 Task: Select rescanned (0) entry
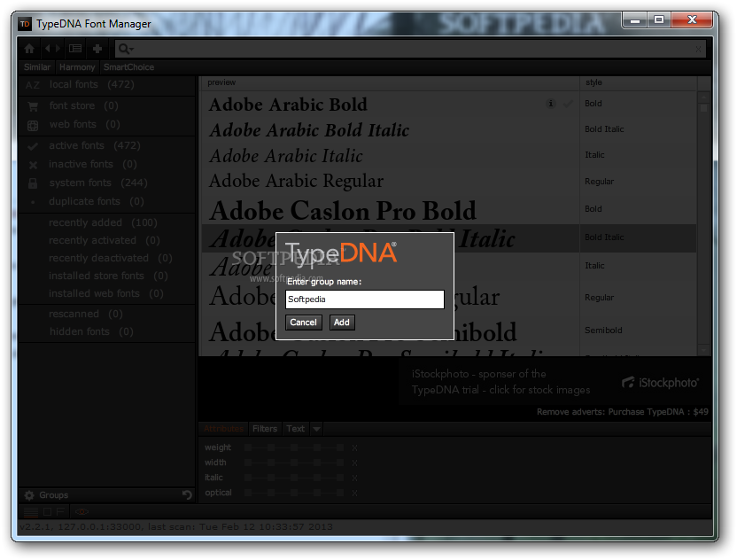(106, 314)
